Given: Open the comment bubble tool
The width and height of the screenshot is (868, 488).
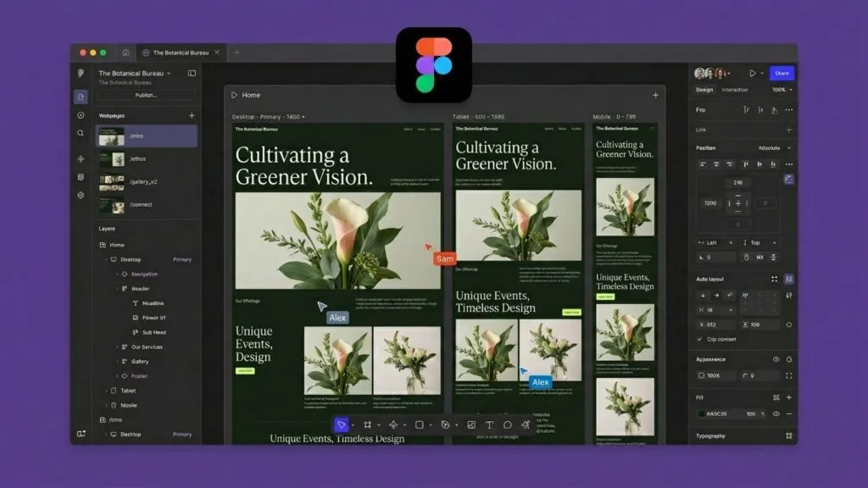Looking at the screenshot, I should click(x=508, y=425).
